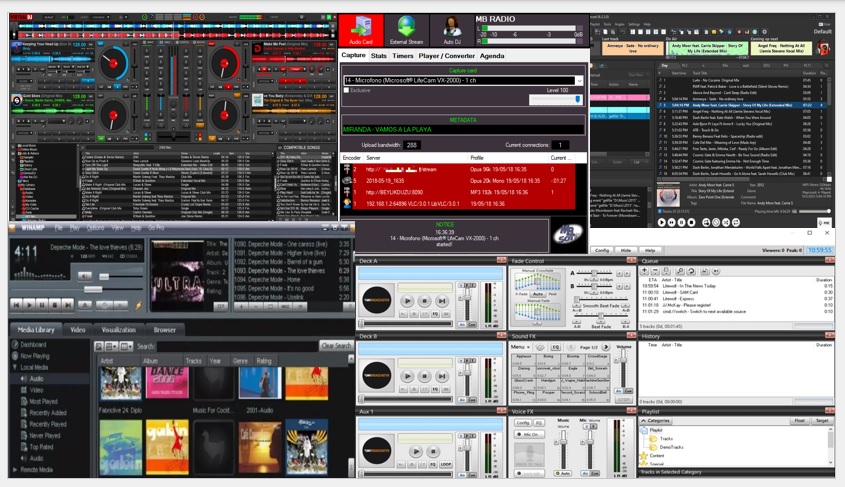Image resolution: width=845 pixels, height=487 pixels.
Task: Click the Float button in Playlist panel
Action: pos(800,421)
